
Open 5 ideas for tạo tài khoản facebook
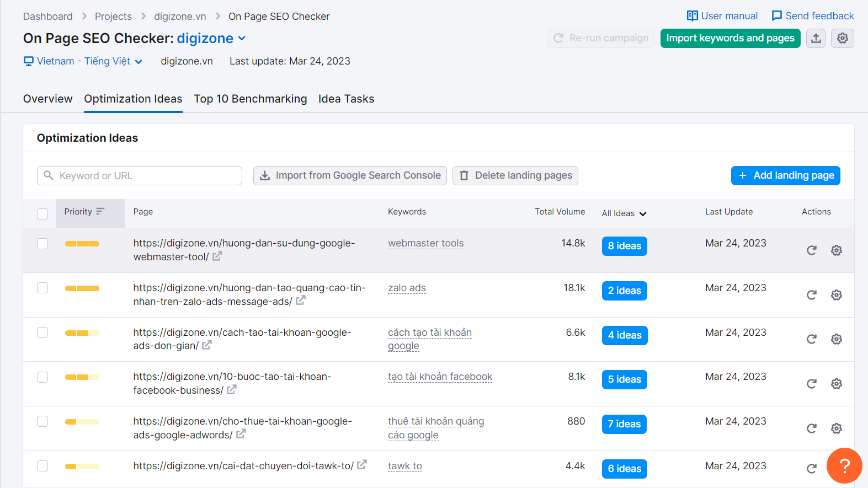[625, 379]
